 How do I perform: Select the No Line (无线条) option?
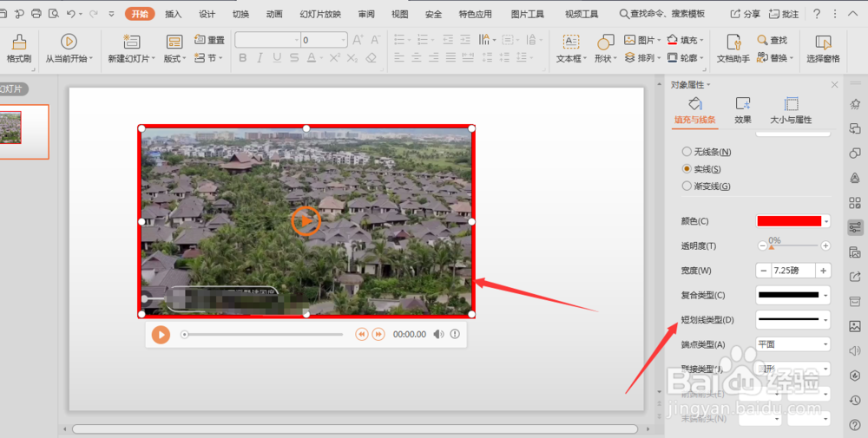click(x=707, y=152)
